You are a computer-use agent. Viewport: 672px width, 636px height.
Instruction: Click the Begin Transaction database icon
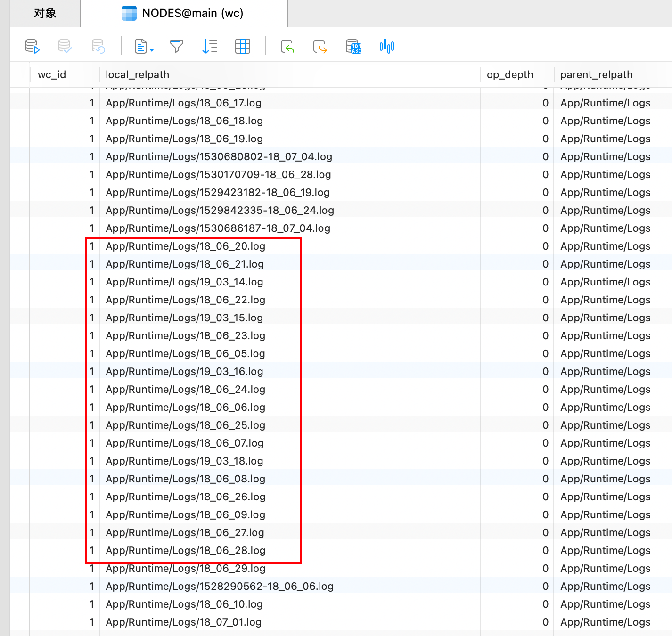(x=32, y=46)
